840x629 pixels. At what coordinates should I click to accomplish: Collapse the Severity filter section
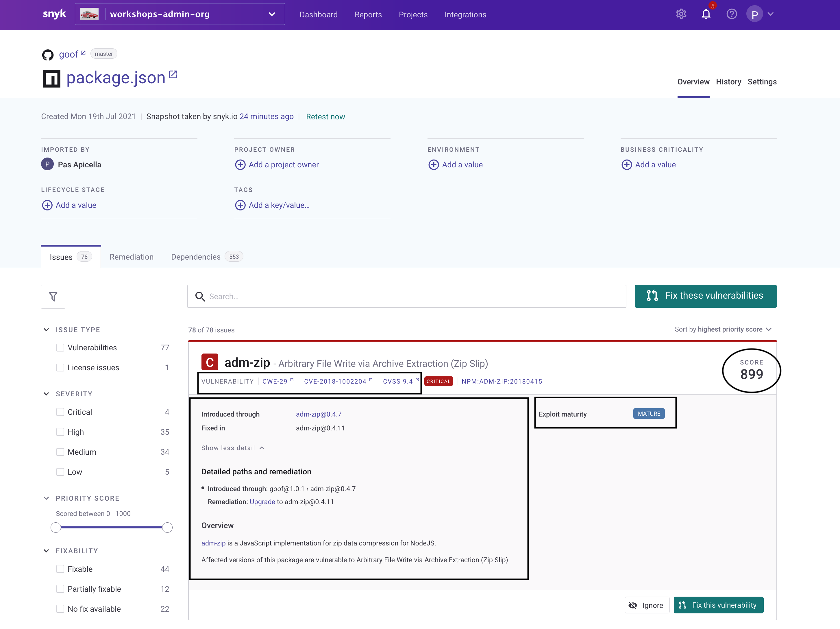coord(46,394)
